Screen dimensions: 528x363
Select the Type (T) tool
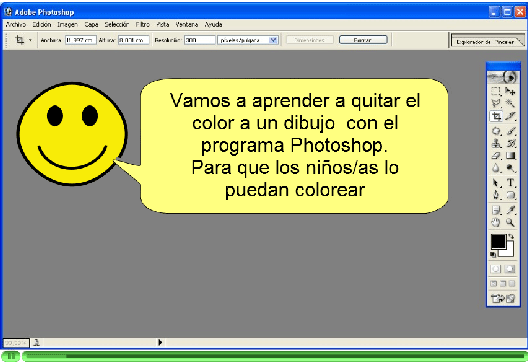510,183
